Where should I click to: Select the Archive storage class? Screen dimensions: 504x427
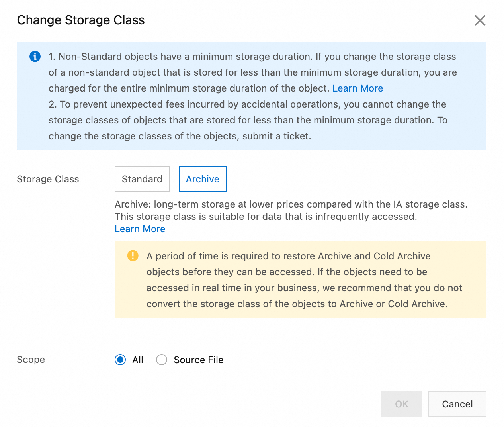tap(202, 179)
